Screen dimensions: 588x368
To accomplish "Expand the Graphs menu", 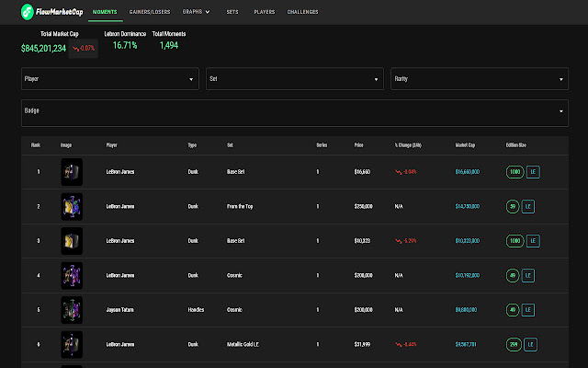I will (x=196, y=12).
